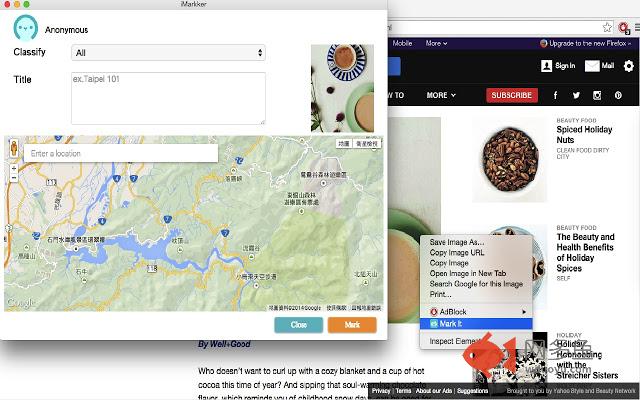Click the Spiced Holiday Nuts thumbnail
Viewport: 640px width, 400px height.
click(x=510, y=160)
